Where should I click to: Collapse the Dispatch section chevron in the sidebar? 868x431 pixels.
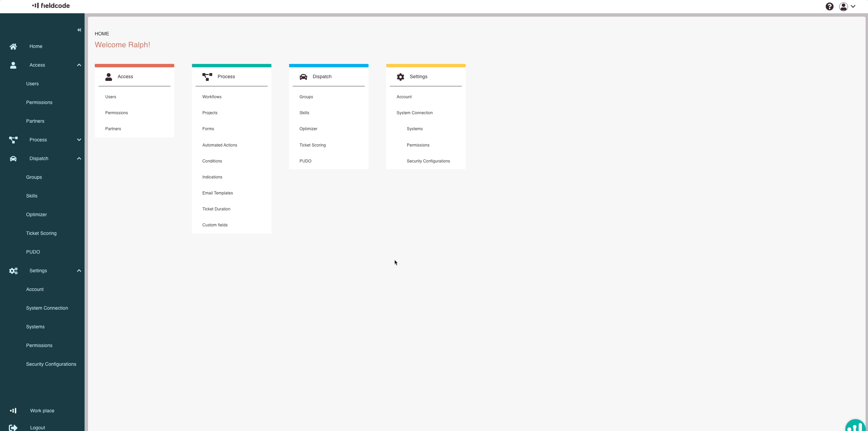pos(79,158)
